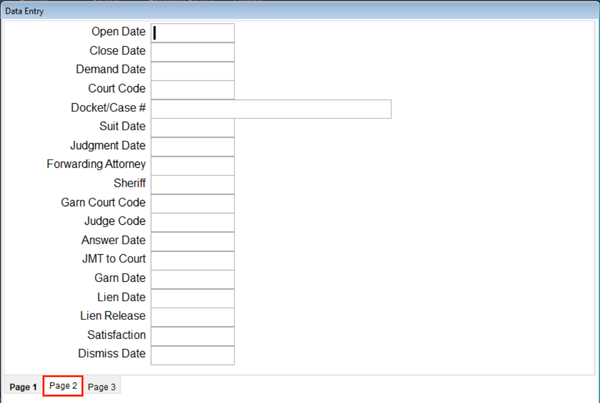Screen dimensions: 600x403
Task: Switch to the Page 2 tab
Action: point(63,386)
